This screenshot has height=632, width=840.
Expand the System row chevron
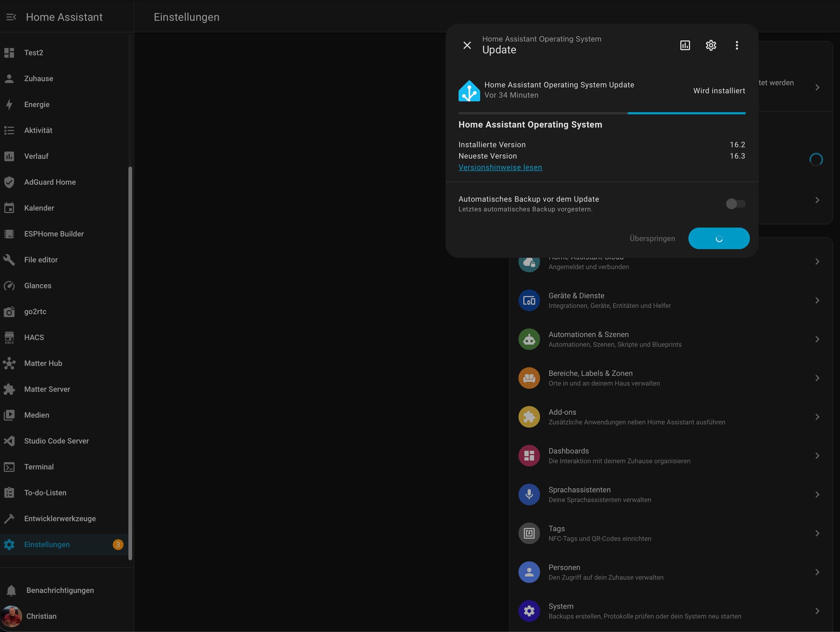817,611
